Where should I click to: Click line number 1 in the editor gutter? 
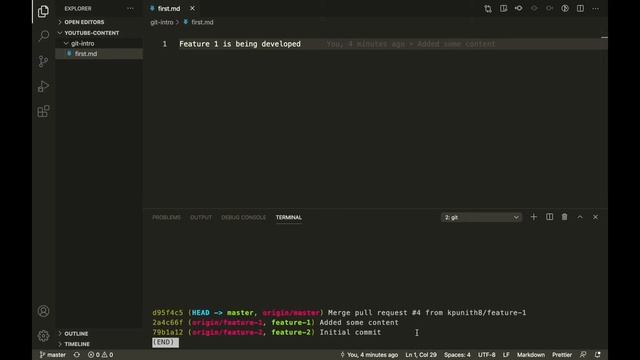pyautogui.click(x=164, y=44)
